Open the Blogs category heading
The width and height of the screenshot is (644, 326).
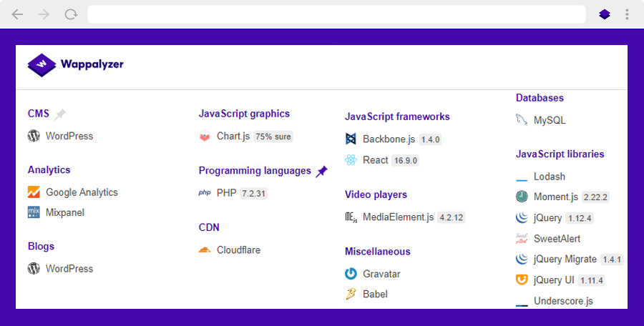41,246
